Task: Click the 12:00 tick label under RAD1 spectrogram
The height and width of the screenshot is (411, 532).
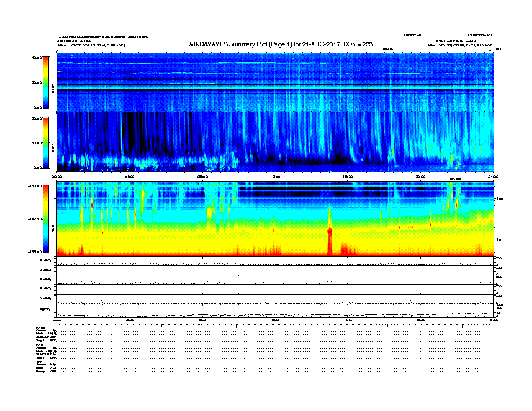Action: pyautogui.click(x=275, y=177)
